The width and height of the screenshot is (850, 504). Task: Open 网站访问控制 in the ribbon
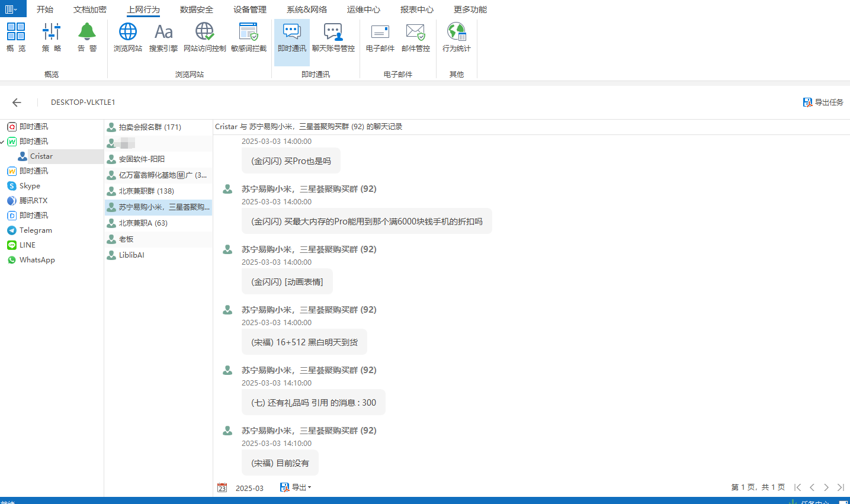click(204, 32)
